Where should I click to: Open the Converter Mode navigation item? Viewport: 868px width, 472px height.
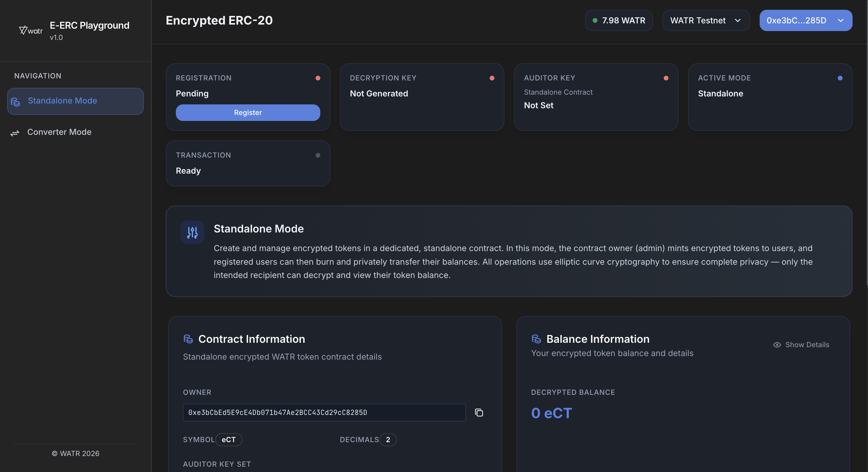tap(59, 132)
